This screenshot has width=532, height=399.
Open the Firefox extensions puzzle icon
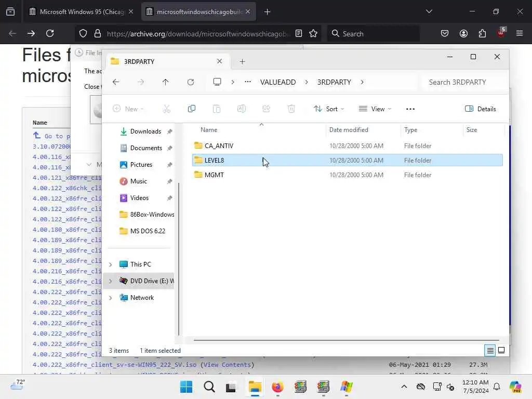tap(482, 33)
